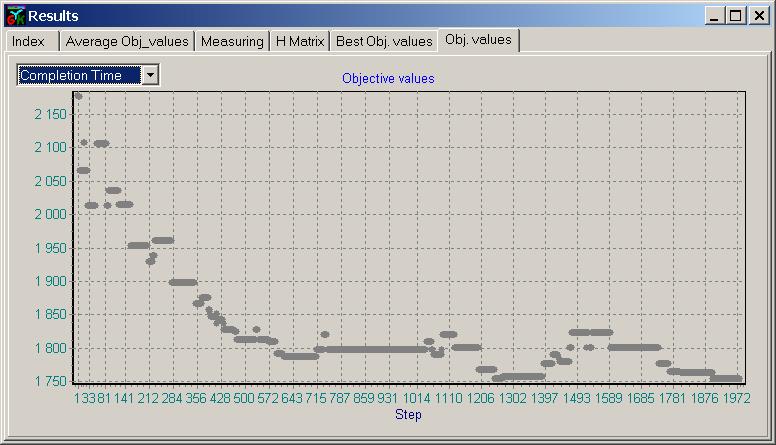Screen dimensions: 776x445
Task: Click the 212 step axis label
Action: [148, 398]
